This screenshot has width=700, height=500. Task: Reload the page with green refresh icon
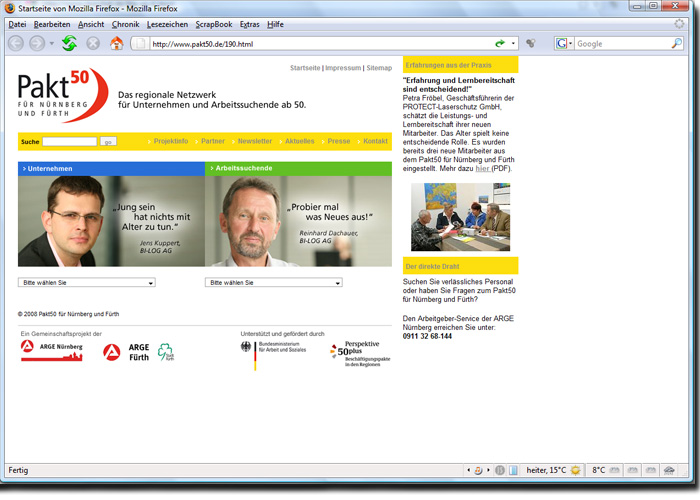pos(69,43)
